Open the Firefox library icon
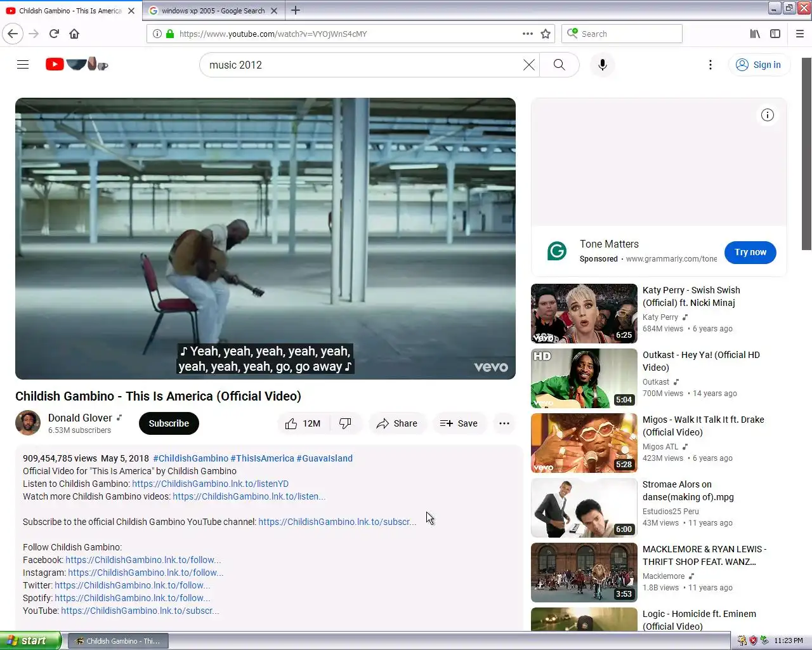Screen dimensions: 812x650 (x=755, y=34)
